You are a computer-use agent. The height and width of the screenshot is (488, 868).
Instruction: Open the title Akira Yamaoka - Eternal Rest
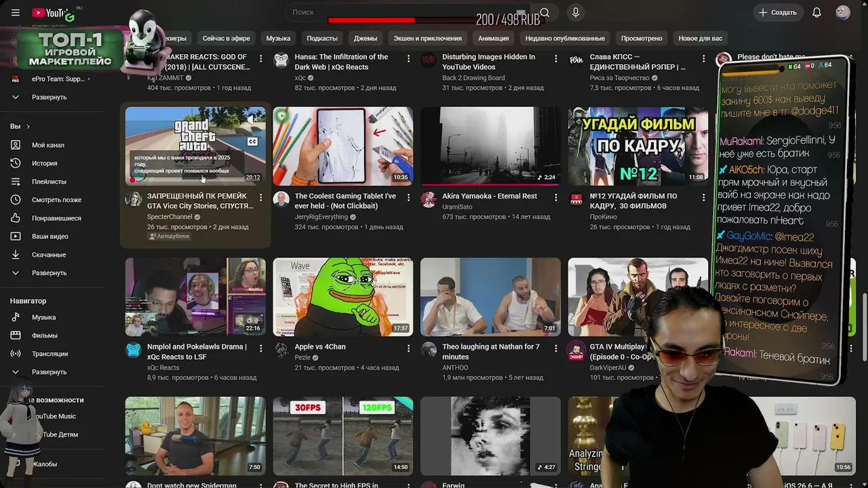490,197
